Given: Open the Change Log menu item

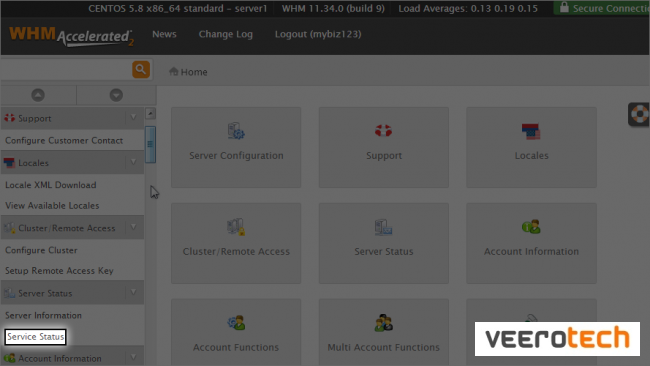Looking at the screenshot, I should (226, 34).
